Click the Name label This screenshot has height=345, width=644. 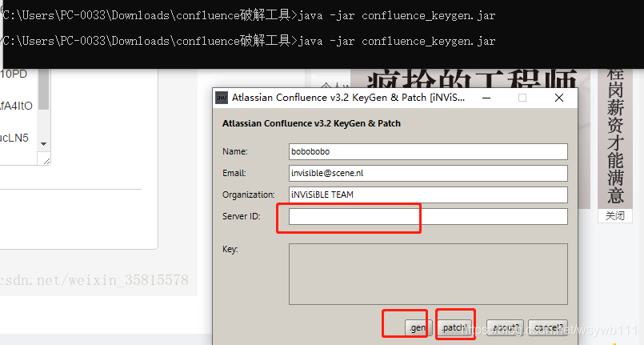tap(235, 151)
